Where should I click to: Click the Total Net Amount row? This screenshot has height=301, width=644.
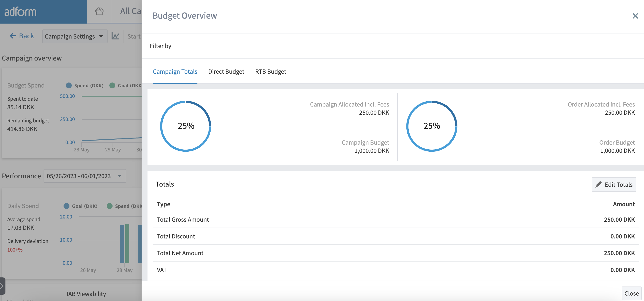[x=396, y=253]
